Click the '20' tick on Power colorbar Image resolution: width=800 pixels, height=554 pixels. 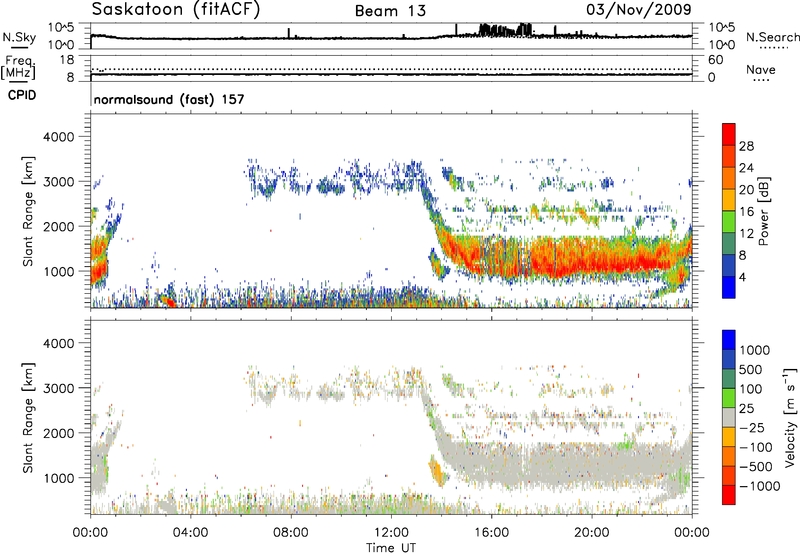coord(746,190)
